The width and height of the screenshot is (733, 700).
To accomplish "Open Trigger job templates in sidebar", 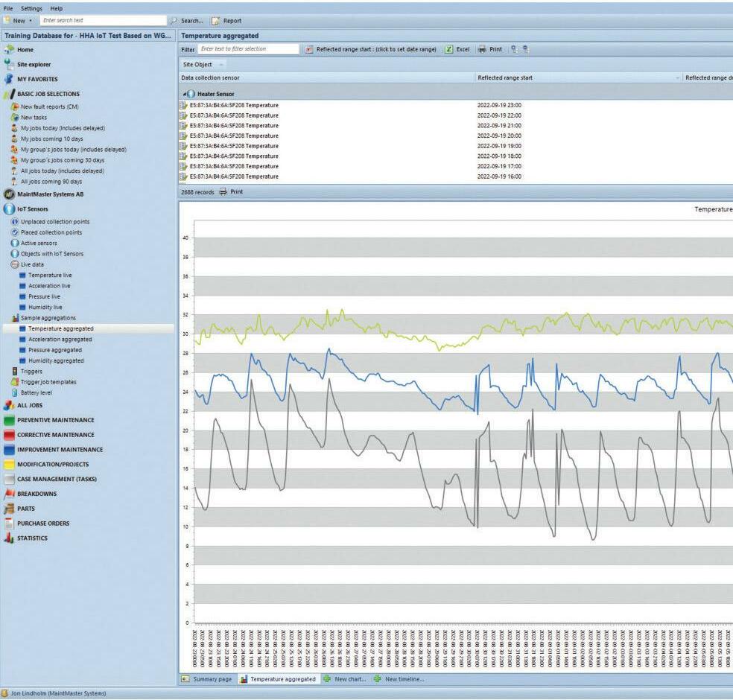I will tap(48, 382).
